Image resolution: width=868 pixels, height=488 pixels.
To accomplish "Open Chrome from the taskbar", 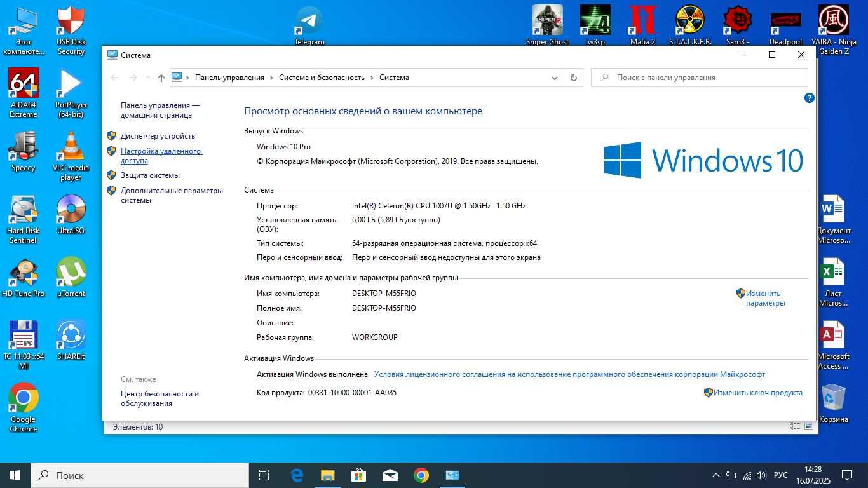I will (421, 475).
